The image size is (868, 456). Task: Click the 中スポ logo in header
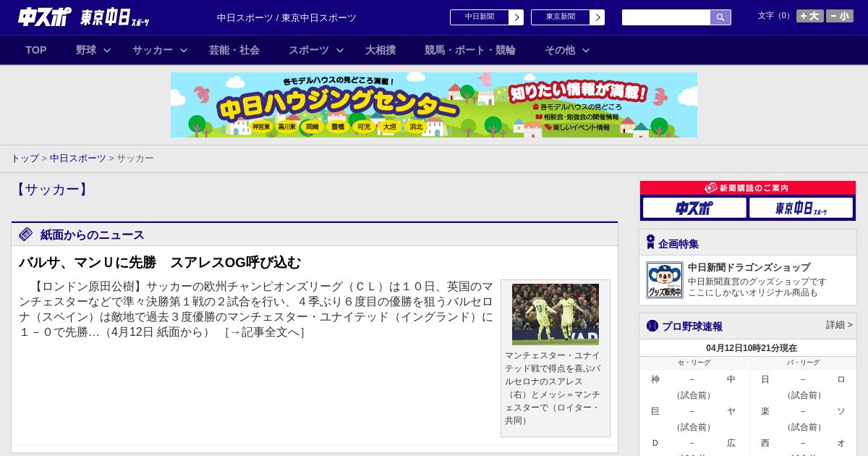point(45,17)
